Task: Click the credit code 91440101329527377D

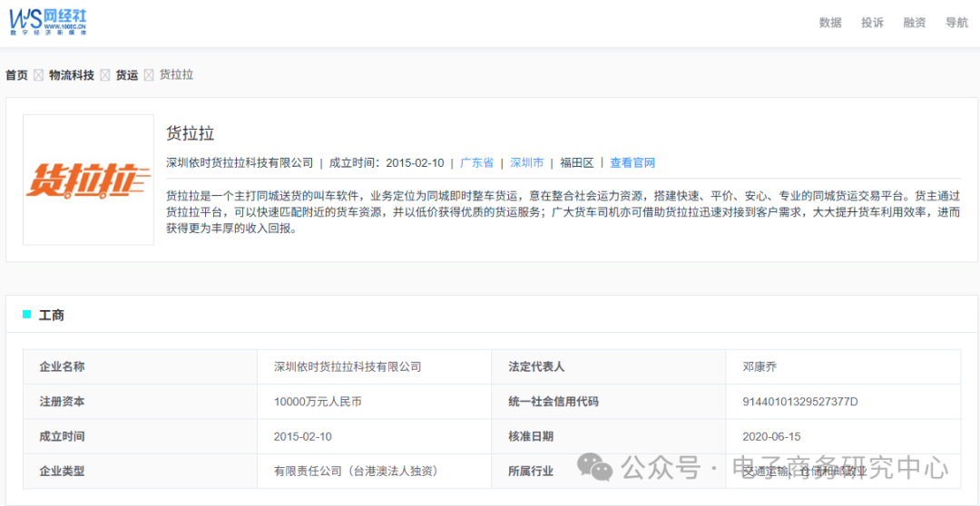Action: pyautogui.click(x=800, y=402)
